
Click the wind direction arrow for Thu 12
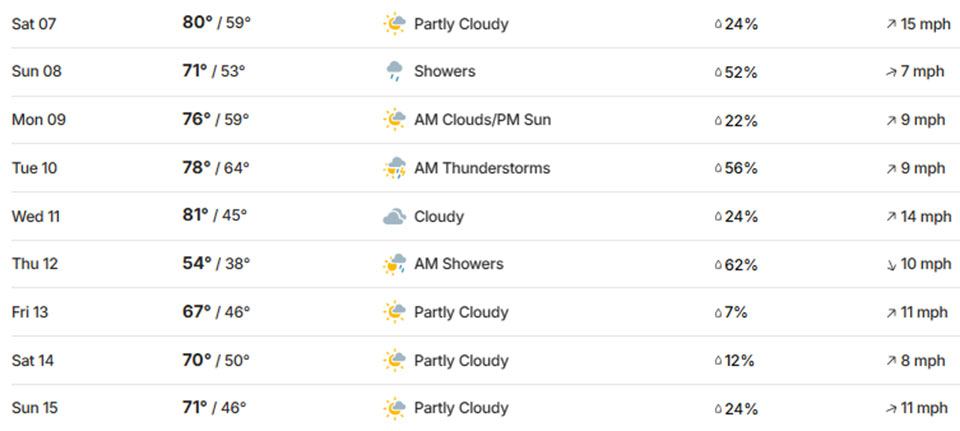(x=891, y=265)
